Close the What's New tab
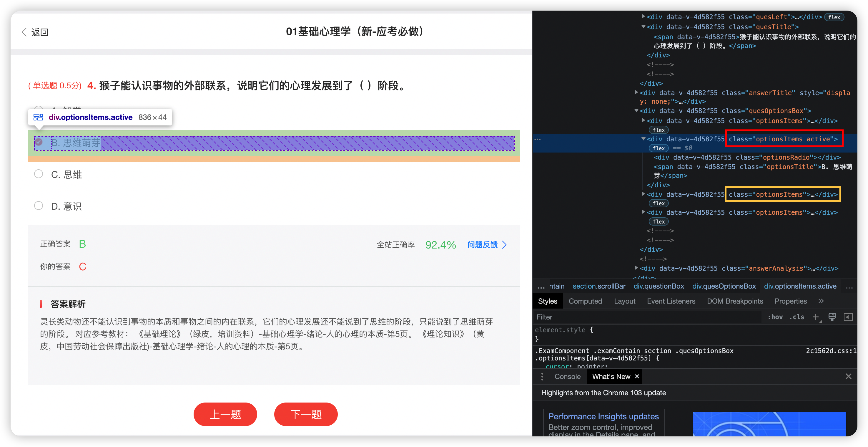Screen dimensions: 868x447 pyautogui.click(x=637, y=376)
